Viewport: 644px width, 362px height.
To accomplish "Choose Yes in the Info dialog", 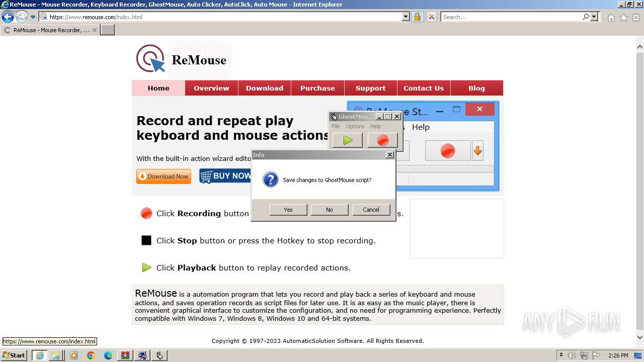I will point(288,210).
